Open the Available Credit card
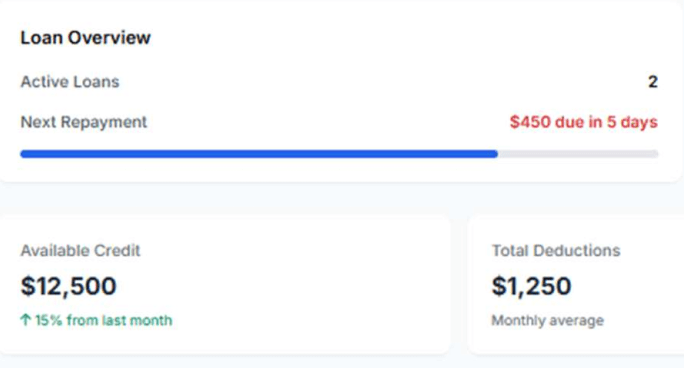The width and height of the screenshot is (684, 368). click(225, 284)
